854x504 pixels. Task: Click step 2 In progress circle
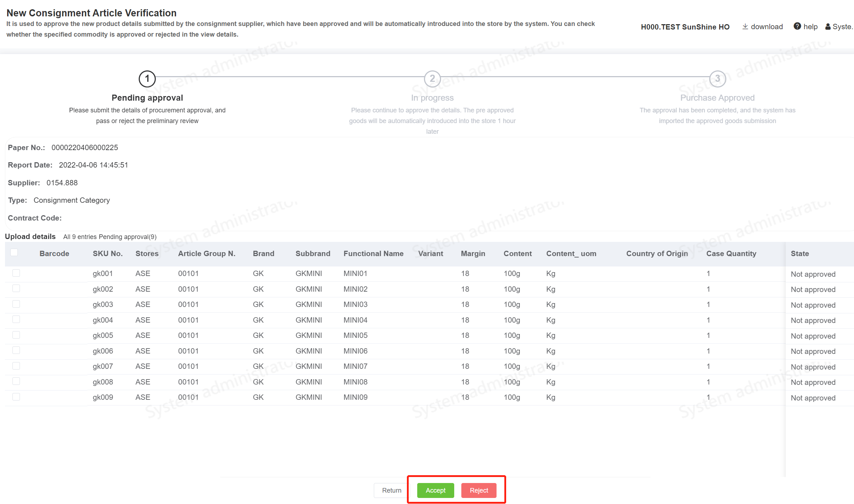(432, 79)
